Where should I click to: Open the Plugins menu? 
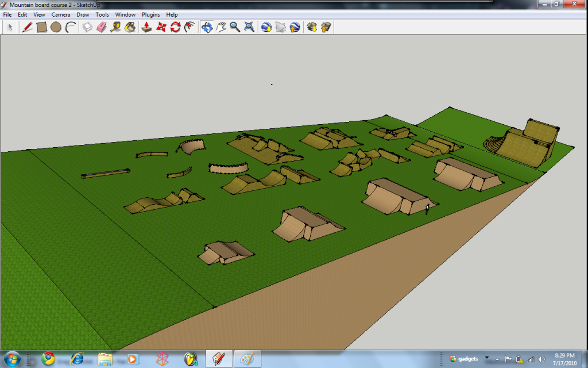[151, 14]
